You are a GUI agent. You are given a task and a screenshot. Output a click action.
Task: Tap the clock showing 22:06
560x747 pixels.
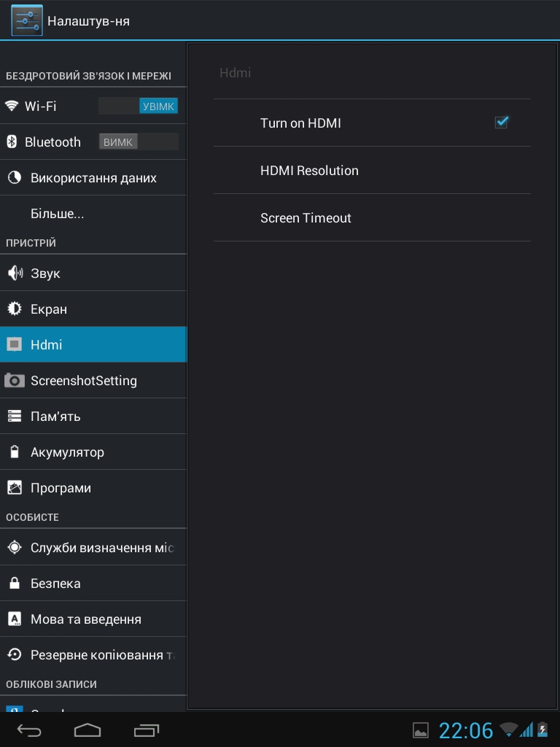[466, 730]
